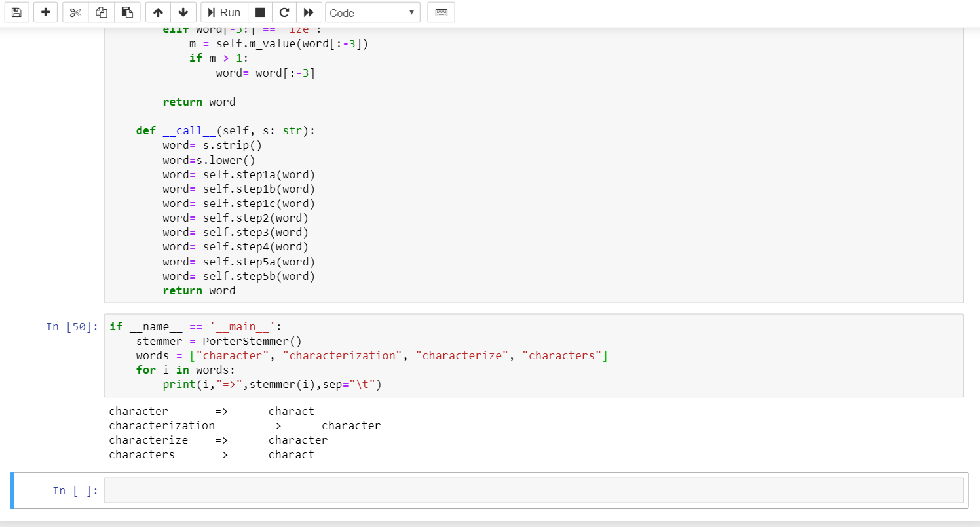Save the notebook with the floppy disk icon

[16, 12]
